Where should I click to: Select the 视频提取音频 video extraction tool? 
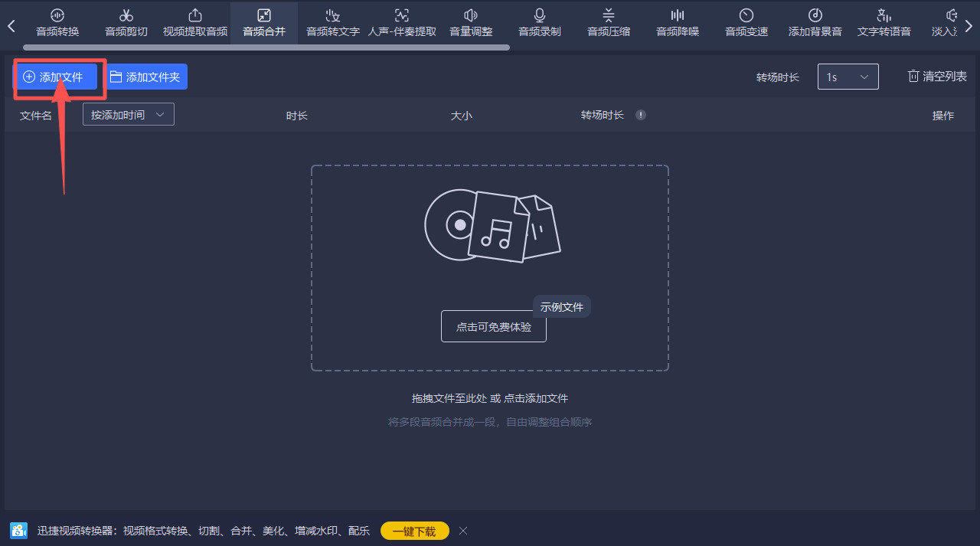pyautogui.click(x=194, y=21)
